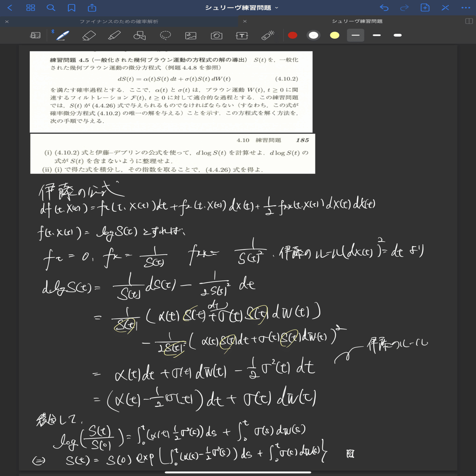Open the bookmark outline
The width and height of the screenshot is (476, 476).
pyautogui.click(x=72, y=7)
